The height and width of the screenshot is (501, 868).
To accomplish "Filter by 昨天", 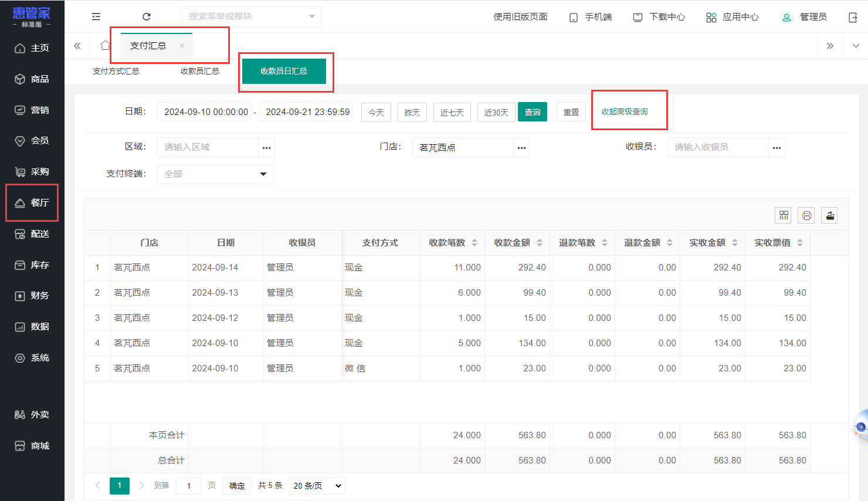I will [x=412, y=112].
